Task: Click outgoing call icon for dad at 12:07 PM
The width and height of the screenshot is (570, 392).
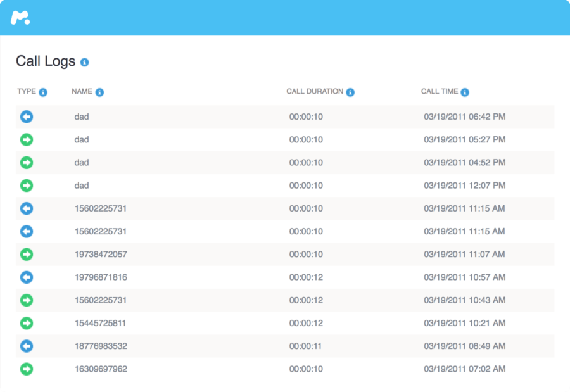Action: point(27,186)
